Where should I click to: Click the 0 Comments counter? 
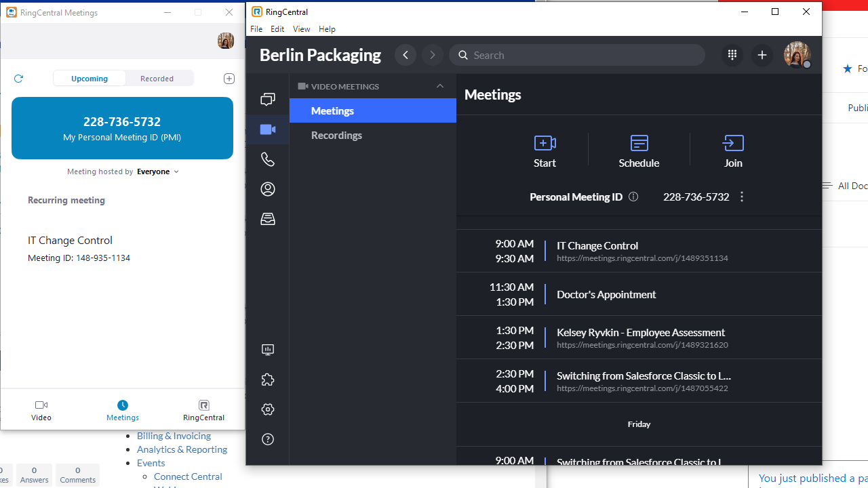pos(77,474)
